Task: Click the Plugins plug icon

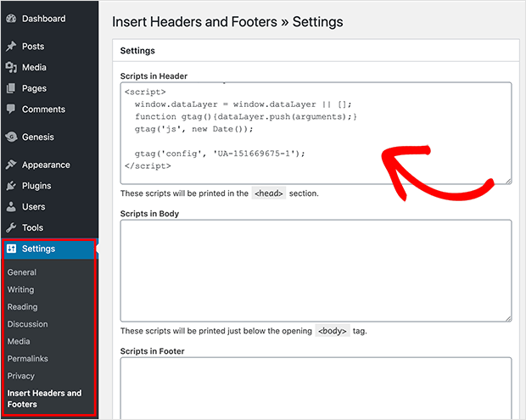Action: click(11, 186)
